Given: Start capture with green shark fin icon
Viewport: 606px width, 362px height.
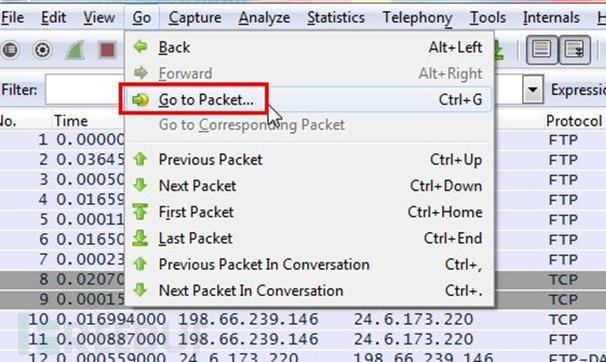Looking at the screenshot, I should [75, 50].
